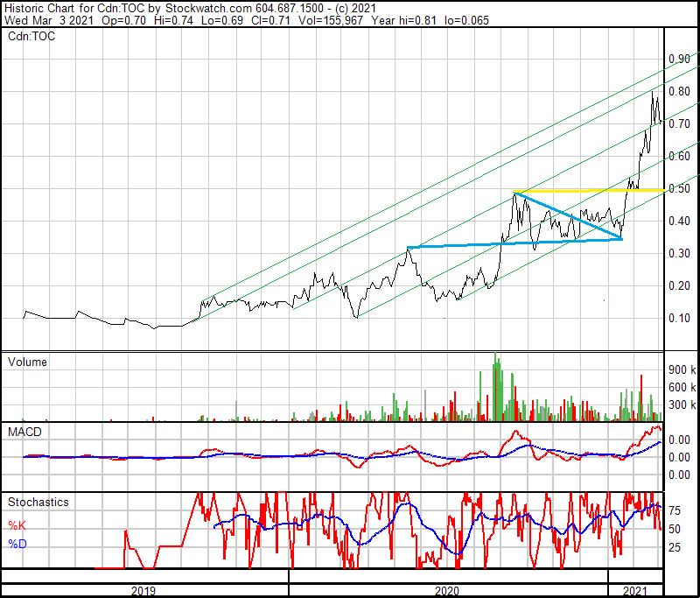Click the tallest green volume bar in 2020
Screen dimensions: 700x598
495,387
